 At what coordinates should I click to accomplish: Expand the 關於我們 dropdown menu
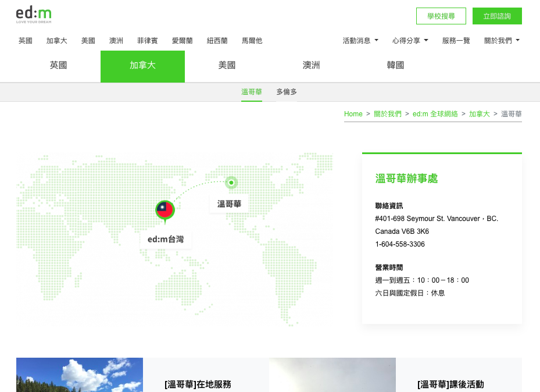click(x=502, y=41)
